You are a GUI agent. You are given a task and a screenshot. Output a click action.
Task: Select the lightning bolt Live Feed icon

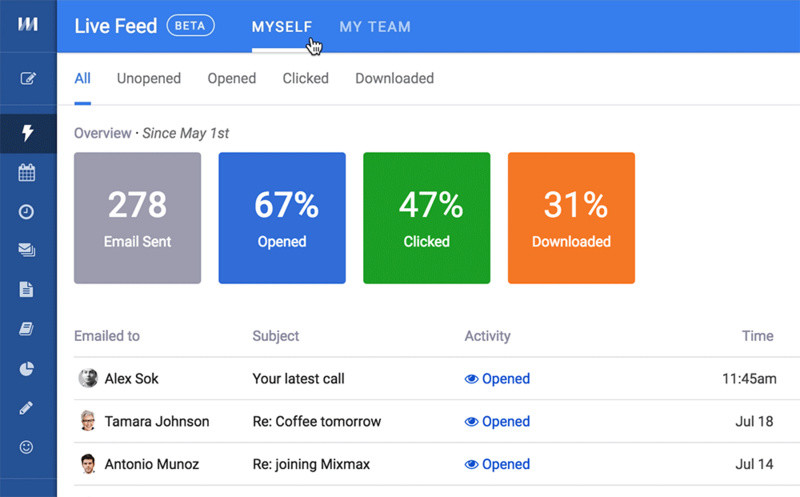[28, 133]
